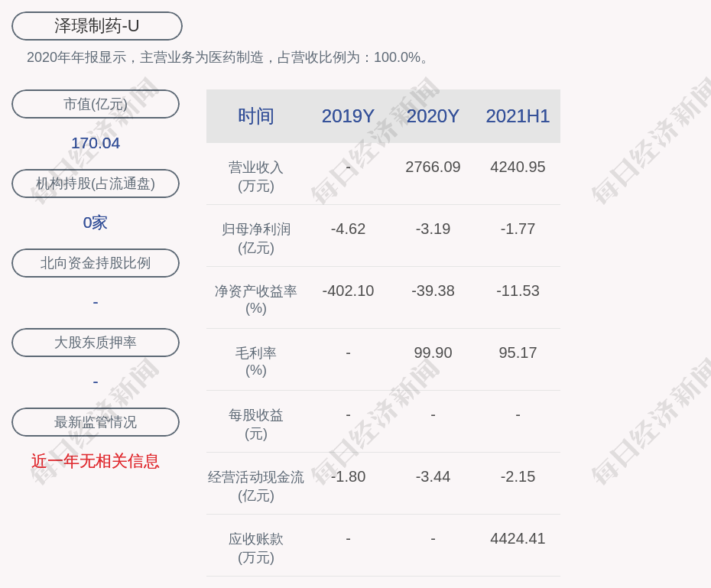Select the 2020Y column header
The width and height of the screenshot is (711, 588).
click(433, 116)
